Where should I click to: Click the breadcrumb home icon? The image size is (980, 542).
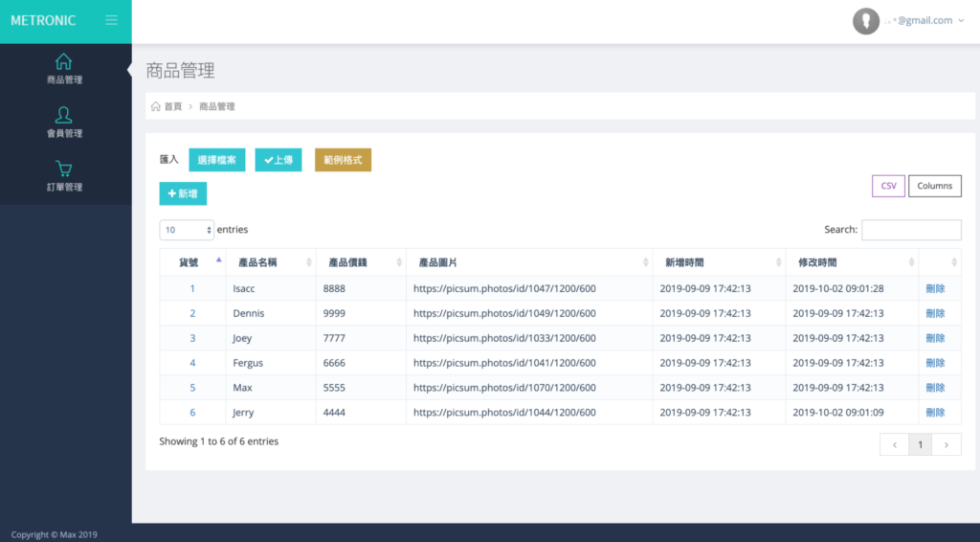156,106
